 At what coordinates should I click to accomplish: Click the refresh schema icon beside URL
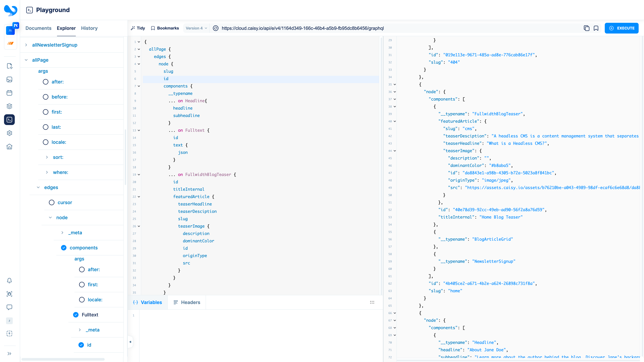(216, 28)
